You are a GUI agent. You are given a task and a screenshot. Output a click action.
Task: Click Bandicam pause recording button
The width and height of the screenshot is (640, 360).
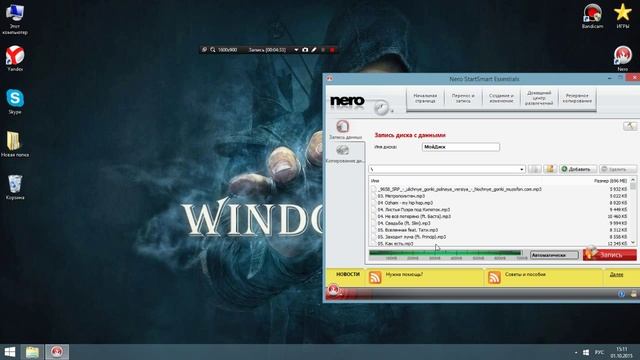pos(323,50)
